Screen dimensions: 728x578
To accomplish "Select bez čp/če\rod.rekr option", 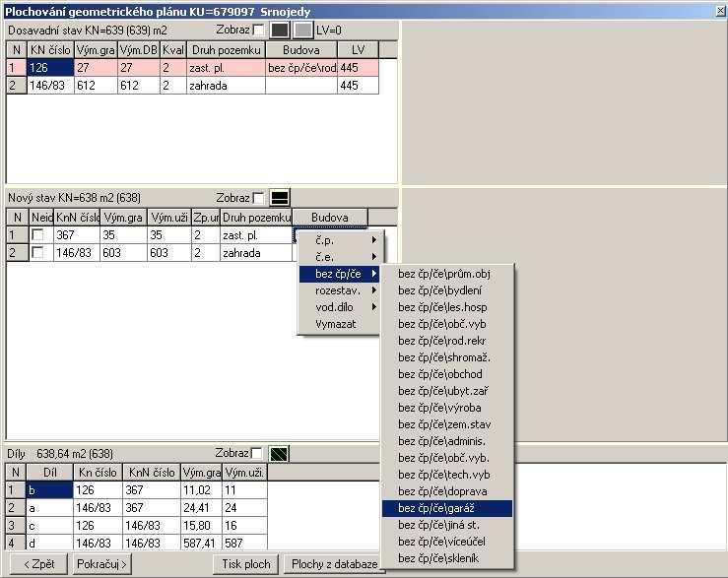I will [x=447, y=341].
